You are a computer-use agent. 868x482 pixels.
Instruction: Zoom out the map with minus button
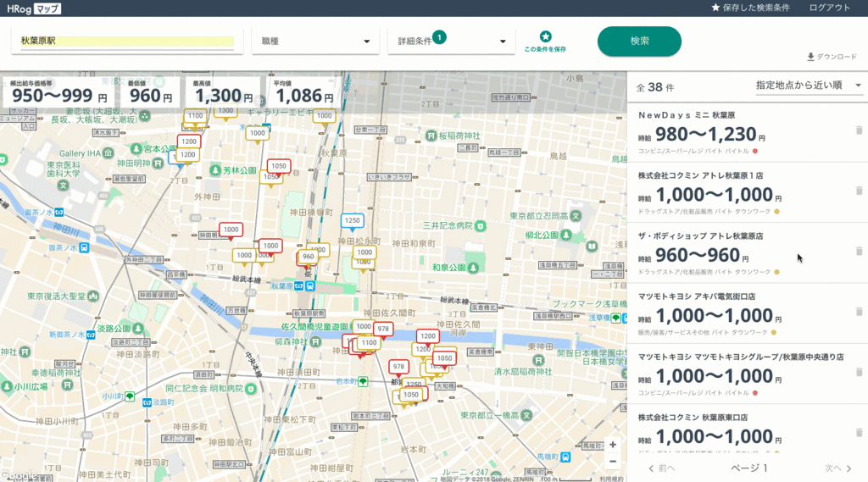(x=613, y=461)
